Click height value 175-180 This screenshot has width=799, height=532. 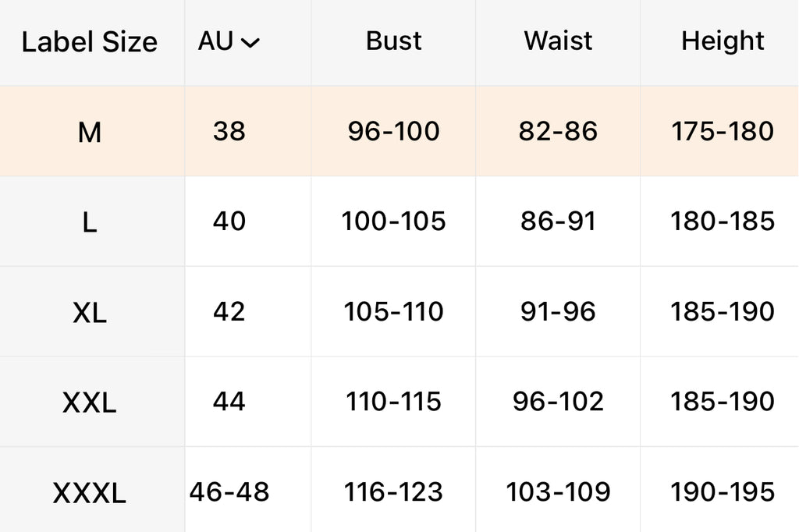click(x=723, y=131)
